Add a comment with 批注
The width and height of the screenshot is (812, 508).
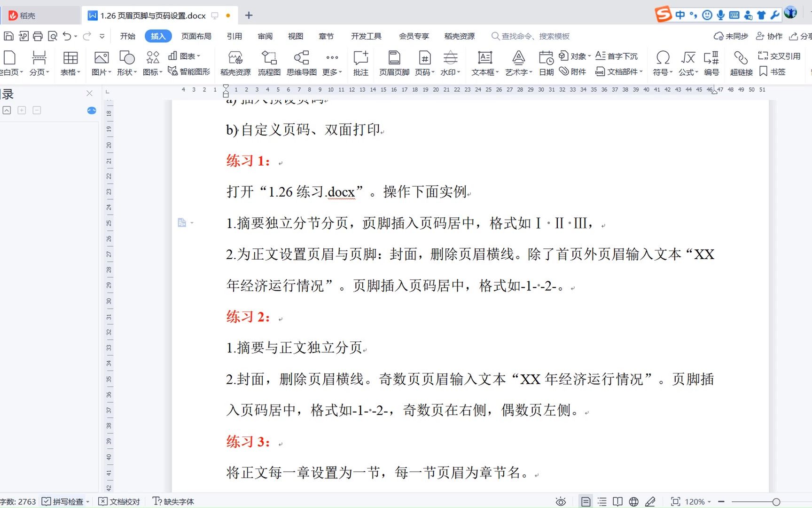(361, 63)
